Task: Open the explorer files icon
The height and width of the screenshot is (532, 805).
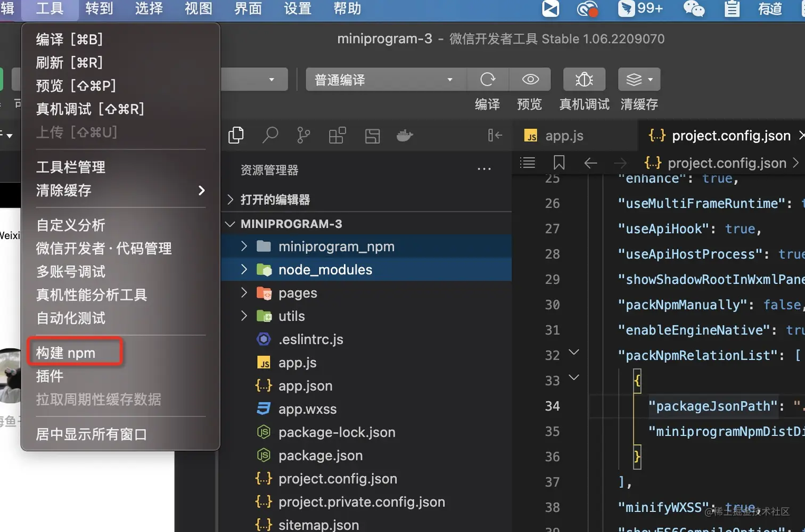Action: click(236, 135)
